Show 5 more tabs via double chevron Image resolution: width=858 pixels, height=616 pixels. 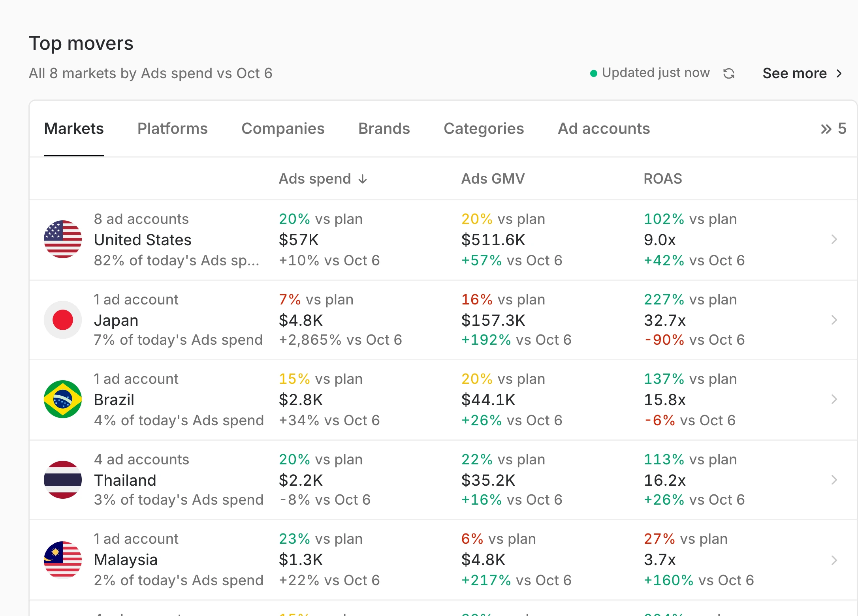[833, 129]
